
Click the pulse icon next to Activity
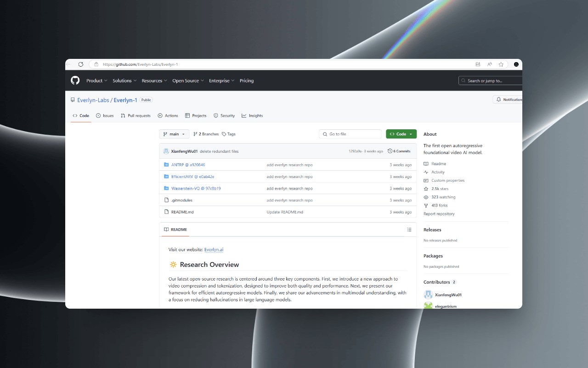426,172
